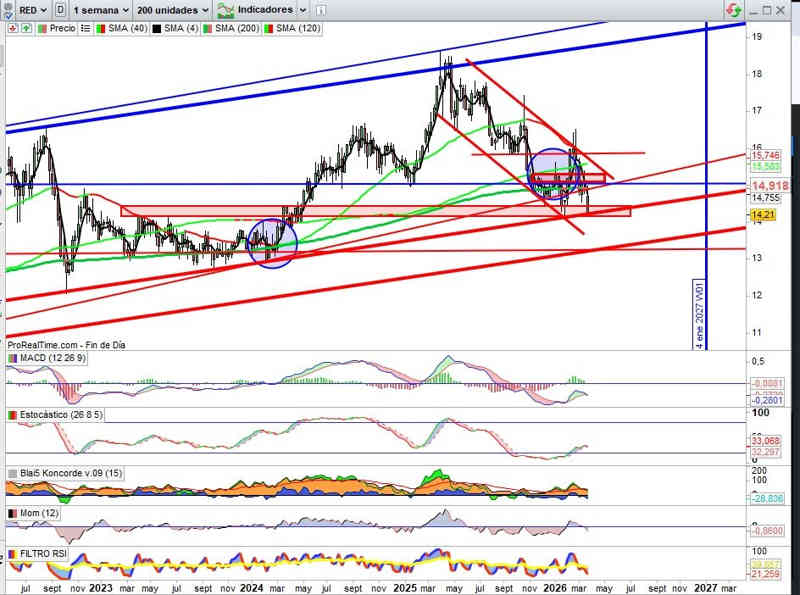The image size is (800, 595).
Task: Click the FILTRO RSI panel label
Action: click(38, 552)
